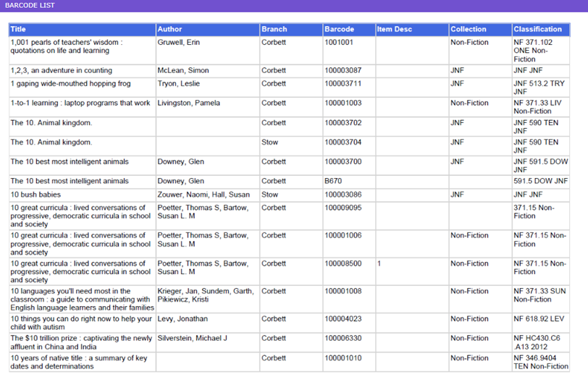Click barcode 100009095
This screenshot has width=588, height=390.
tap(343, 208)
